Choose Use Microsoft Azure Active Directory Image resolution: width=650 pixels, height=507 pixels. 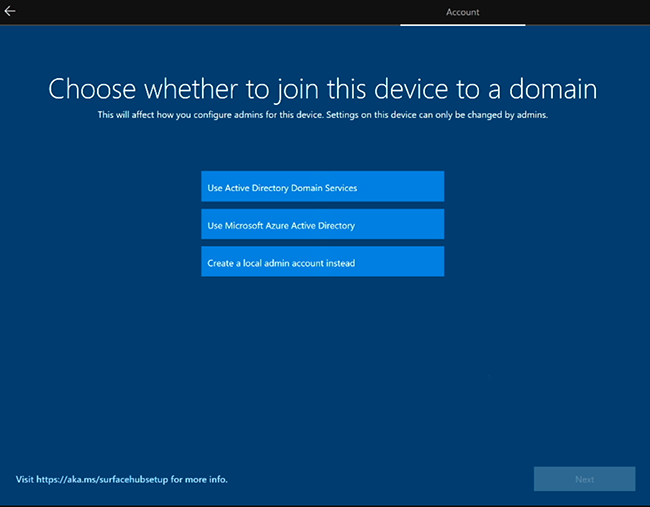pos(323,224)
